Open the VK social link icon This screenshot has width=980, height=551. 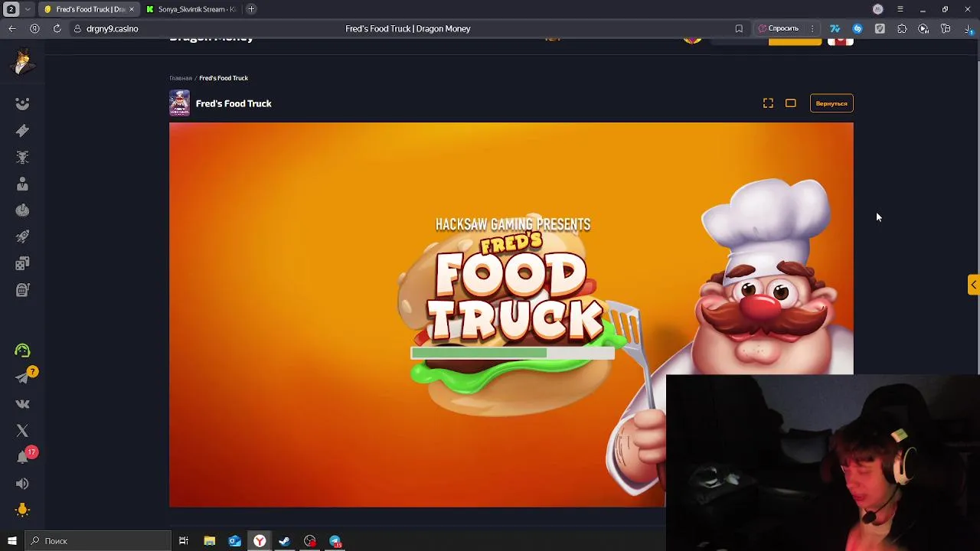[x=22, y=404]
